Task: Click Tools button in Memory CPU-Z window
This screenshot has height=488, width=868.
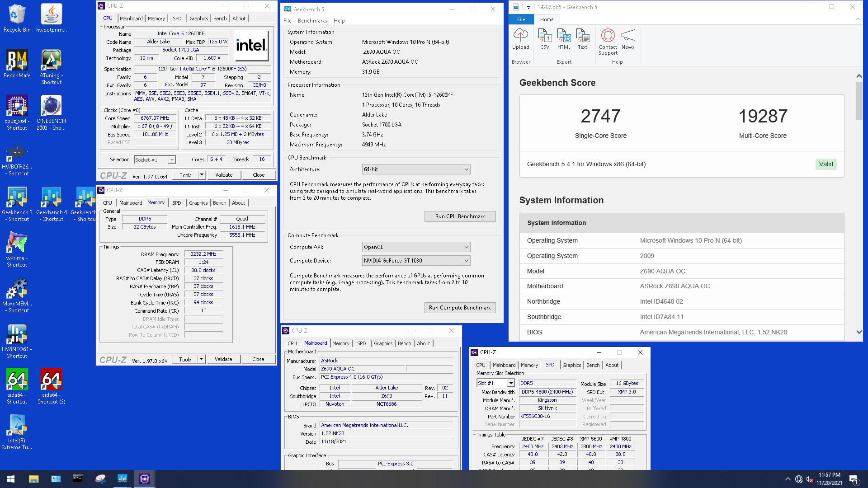Action: (185, 359)
